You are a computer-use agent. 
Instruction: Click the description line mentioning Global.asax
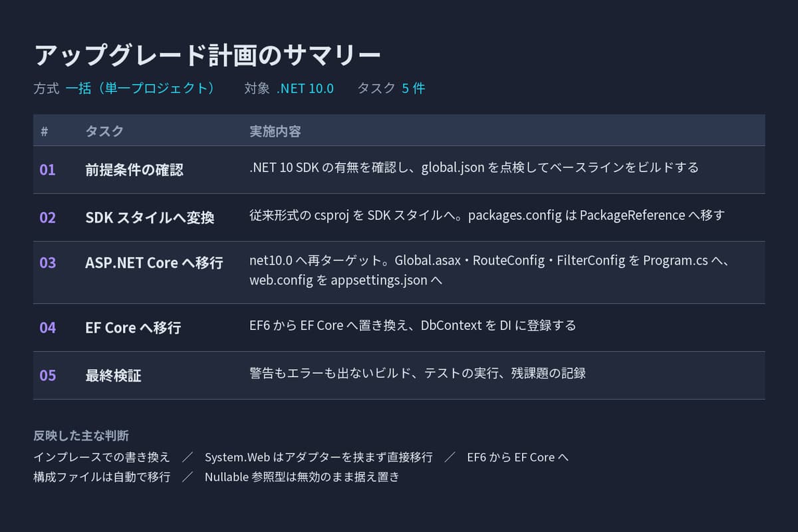point(491,261)
